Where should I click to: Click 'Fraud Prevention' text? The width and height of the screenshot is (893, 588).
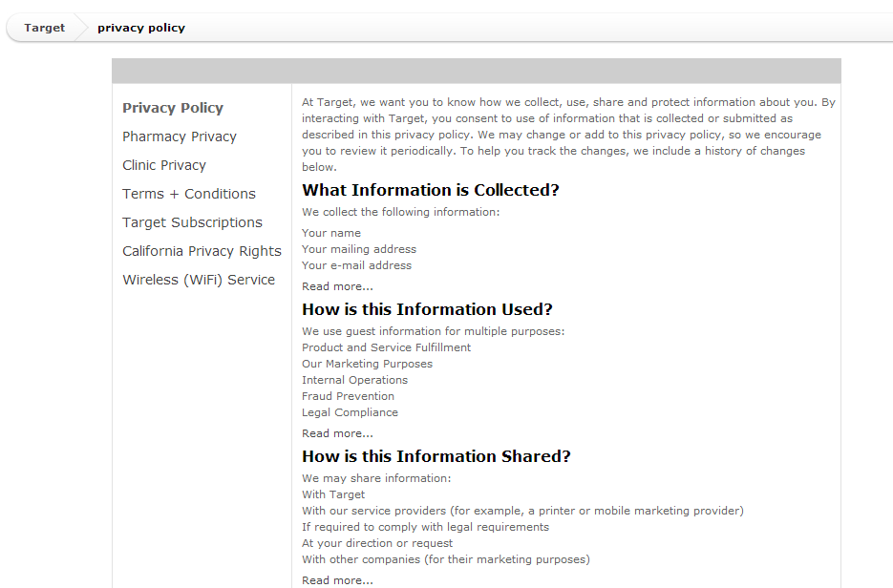348,396
